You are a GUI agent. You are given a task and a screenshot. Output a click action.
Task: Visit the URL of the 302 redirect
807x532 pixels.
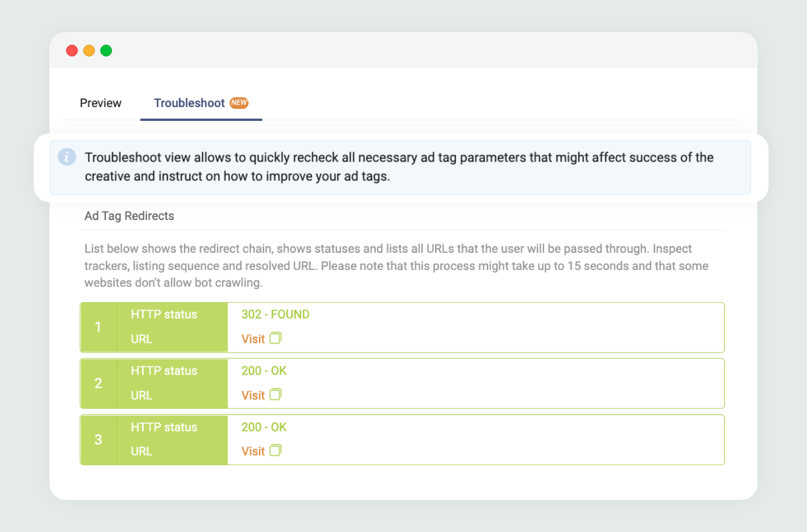[253, 339]
